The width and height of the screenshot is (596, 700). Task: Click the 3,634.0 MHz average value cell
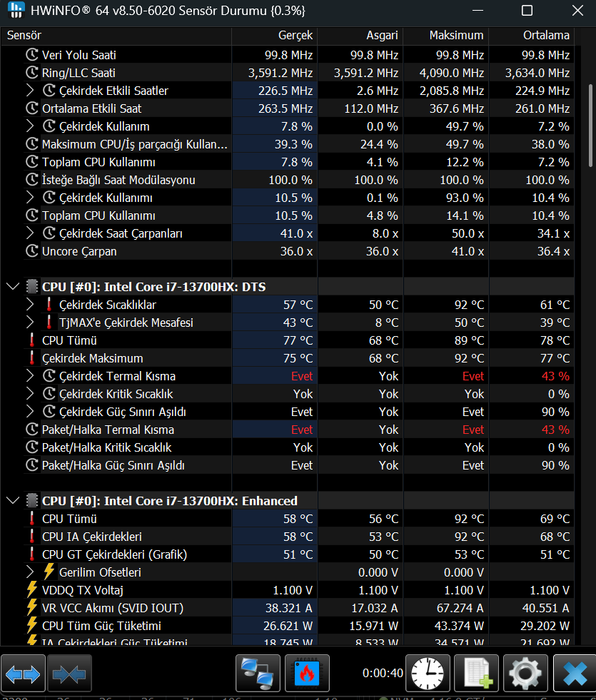[x=532, y=73]
